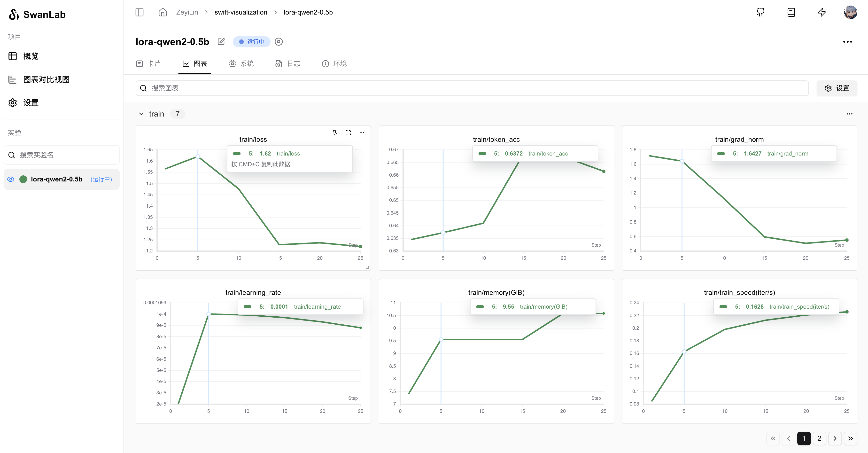Click the lightning bolt icon
This screenshot has height=453, width=868.
[x=821, y=12]
